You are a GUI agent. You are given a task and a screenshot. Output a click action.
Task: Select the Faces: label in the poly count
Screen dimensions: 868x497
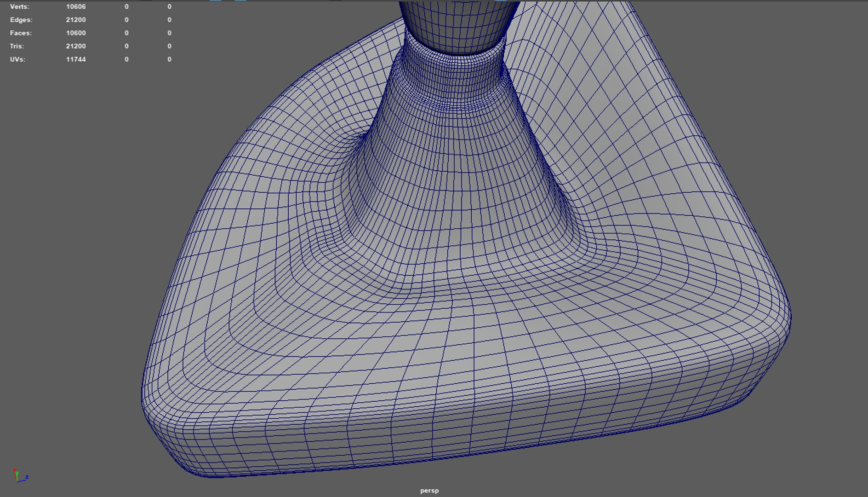point(21,33)
